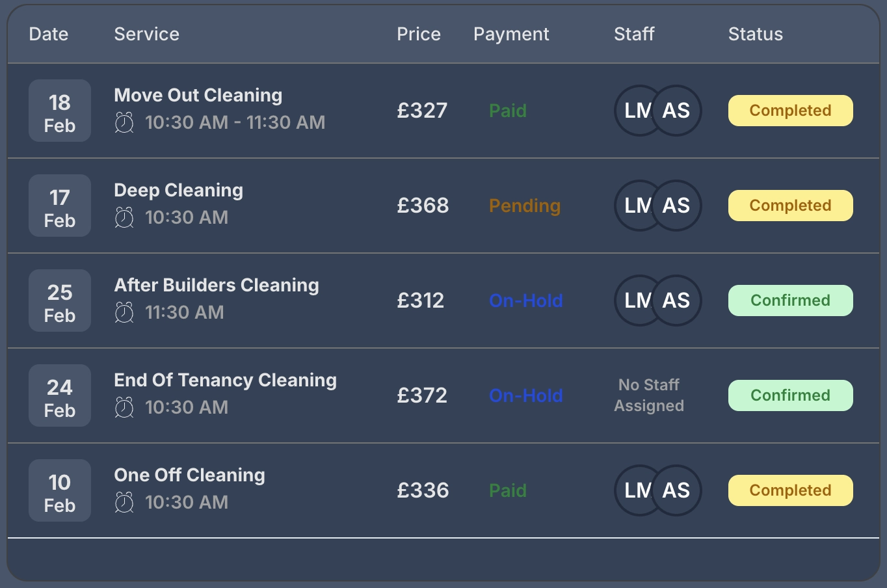Click the clock icon under End Of Tenancy Cleaning
Image resolution: width=887 pixels, height=588 pixels.
click(x=124, y=407)
